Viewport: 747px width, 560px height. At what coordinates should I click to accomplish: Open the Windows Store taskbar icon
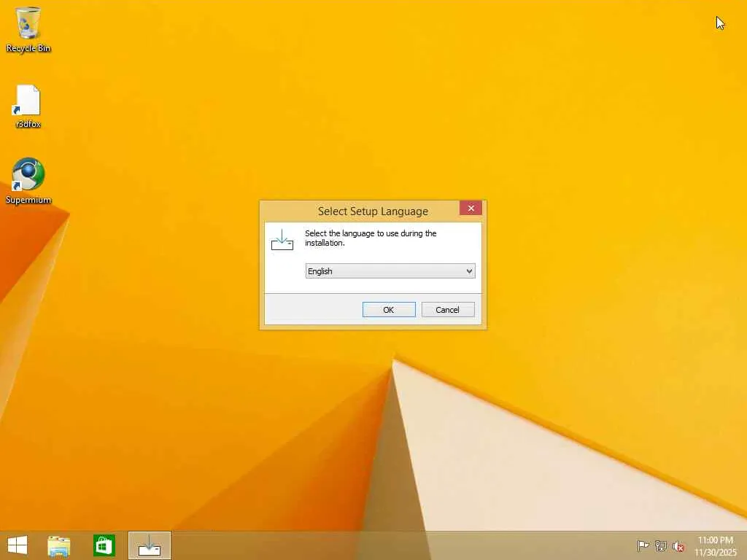pyautogui.click(x=104, y=545)
